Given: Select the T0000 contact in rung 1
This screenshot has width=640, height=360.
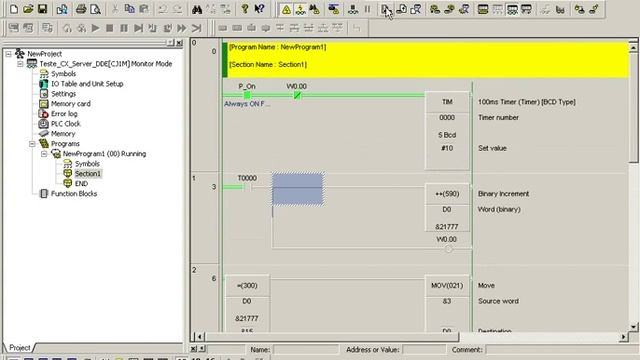Looking at the screenshot, I should tap(247, 187).
